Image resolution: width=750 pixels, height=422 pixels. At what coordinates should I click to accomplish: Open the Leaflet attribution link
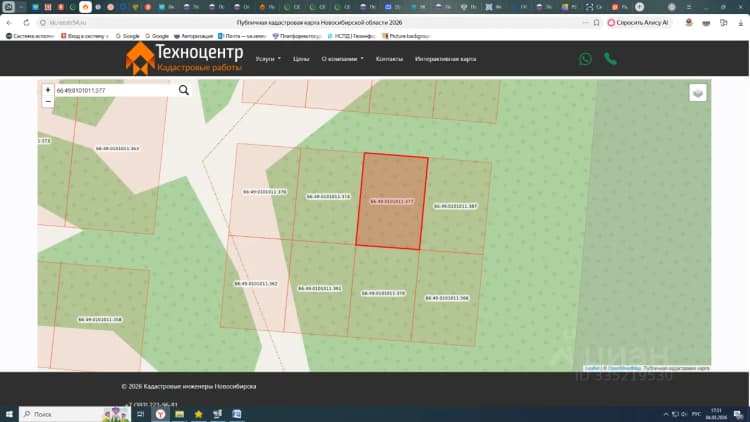pyautogui.click(x=592, y=368)
